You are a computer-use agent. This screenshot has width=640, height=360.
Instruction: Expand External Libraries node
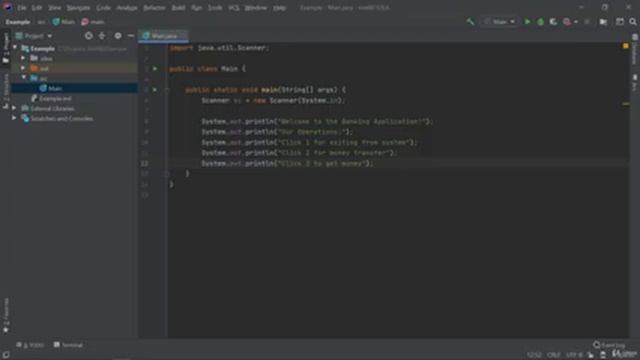click(14, 108)
